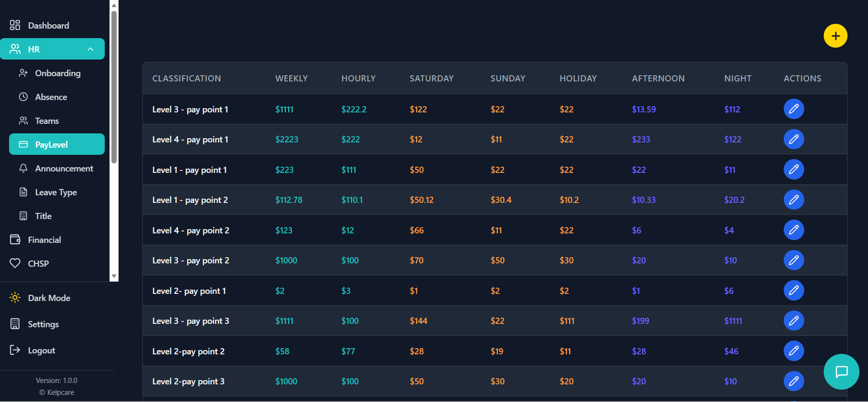Click the Title building icon
868x402 pixels.
(x=23, y=216)
